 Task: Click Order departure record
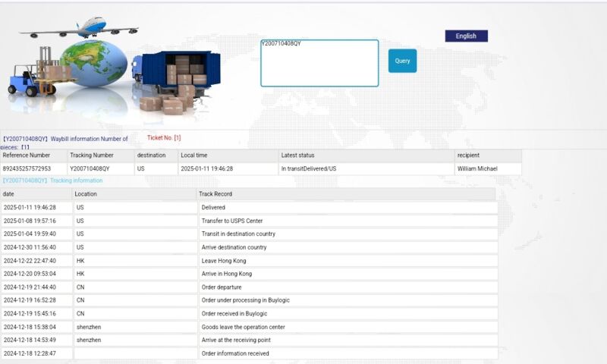click(x=222, y=287)
